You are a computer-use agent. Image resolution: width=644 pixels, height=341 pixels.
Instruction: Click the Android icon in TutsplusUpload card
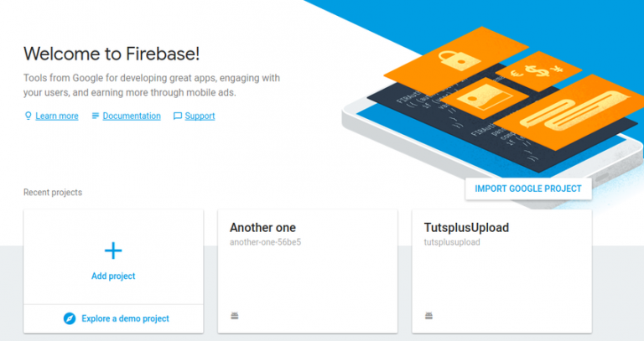click(428, 316)
